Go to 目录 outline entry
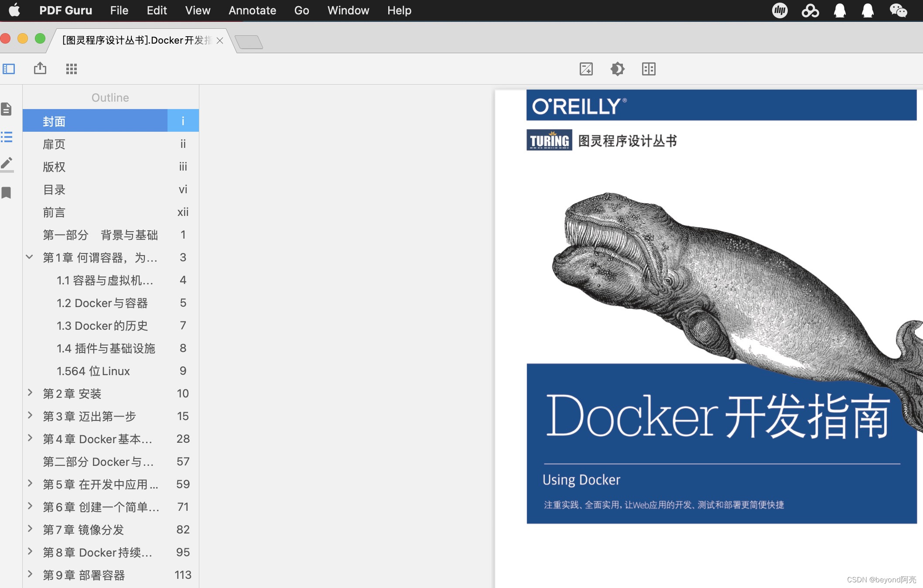Screen dimensions: 923x588 point(54,190)
